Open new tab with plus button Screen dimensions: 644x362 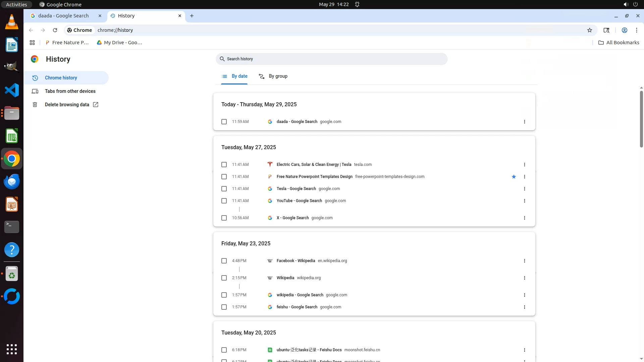coord(192,16)
